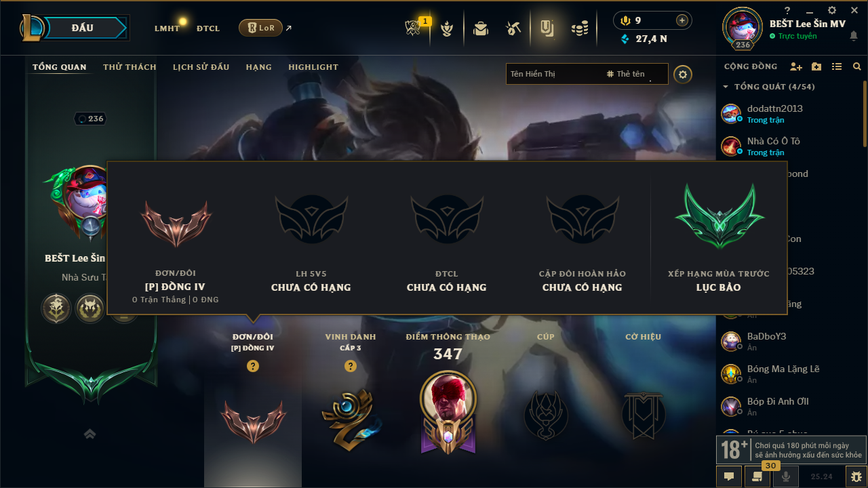
Task: Open the chat bubble icon
Action: coord(729,476)
